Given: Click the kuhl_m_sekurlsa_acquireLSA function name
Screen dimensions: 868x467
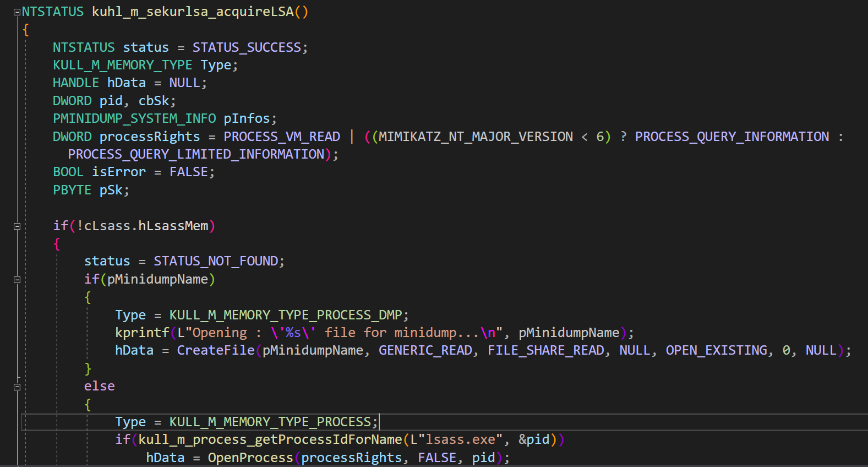Looking at the screenshot, I should click(x=193, y=12).
